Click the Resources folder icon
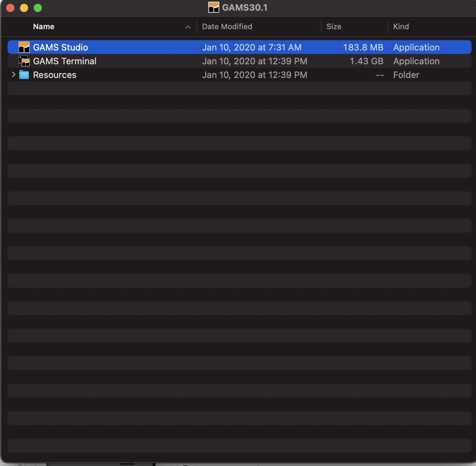Image resolution: width=476 pixels, height=466 pixels. coord(24,75)
